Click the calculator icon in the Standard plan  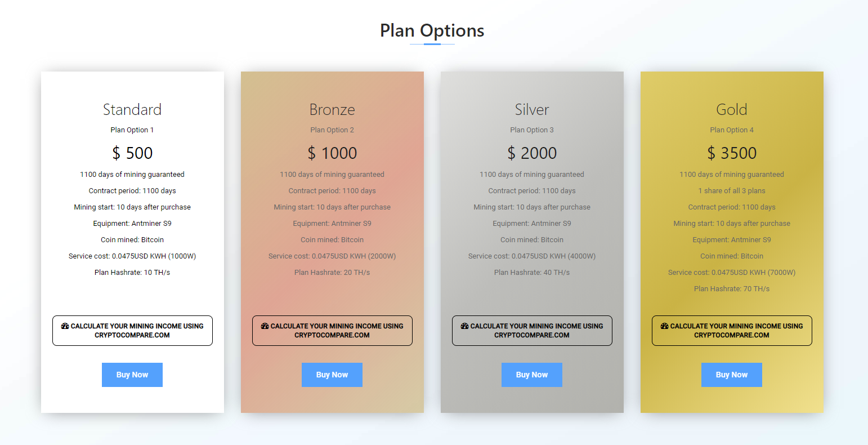(x=65, y=326)
